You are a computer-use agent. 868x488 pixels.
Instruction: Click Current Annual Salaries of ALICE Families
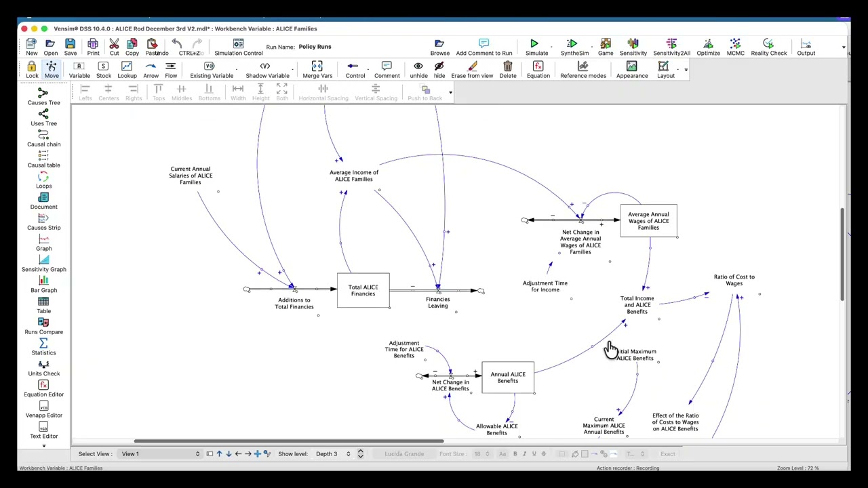click(x=191, y=176)
